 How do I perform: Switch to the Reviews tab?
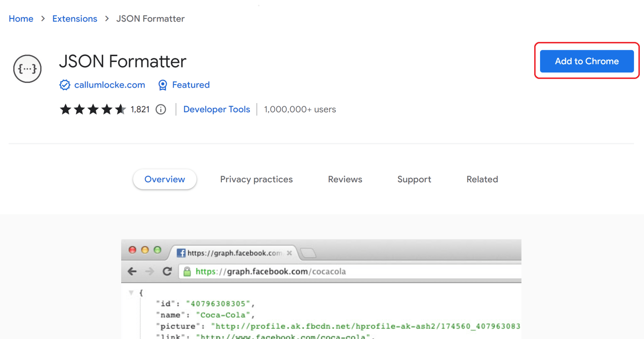click(345, 179)
